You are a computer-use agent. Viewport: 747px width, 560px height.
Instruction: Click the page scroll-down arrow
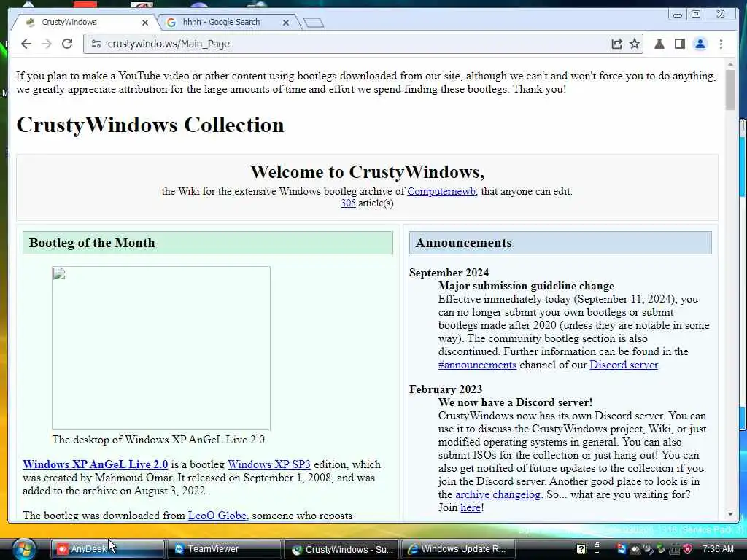click(730, 514)
